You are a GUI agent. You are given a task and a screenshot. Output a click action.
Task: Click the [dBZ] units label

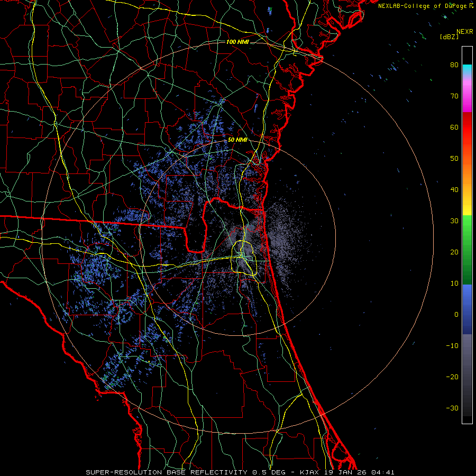[449, 36]
